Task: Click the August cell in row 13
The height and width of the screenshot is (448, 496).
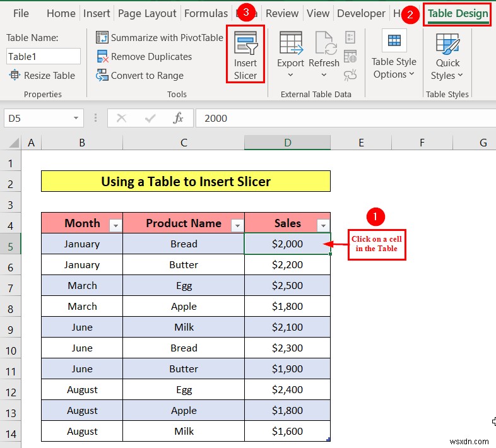Action: [82, 411]
